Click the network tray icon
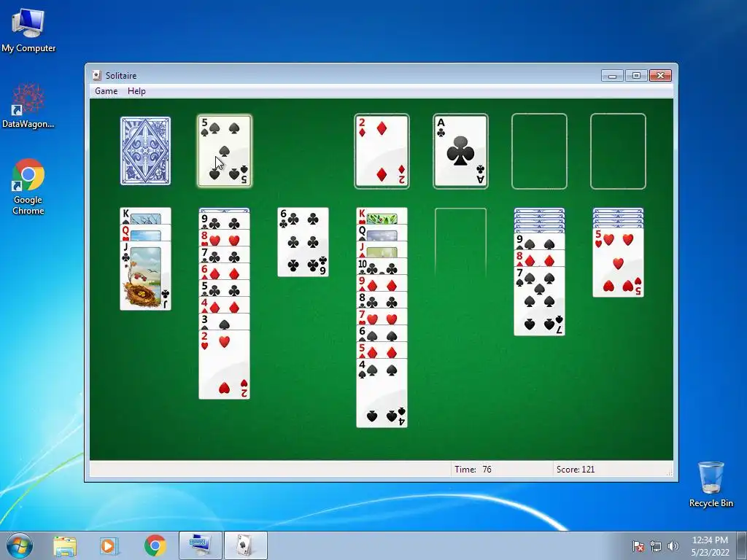Image resolution: width=747 pixels, height=560 pixels. pyautogui.click(x=656, y=546)
